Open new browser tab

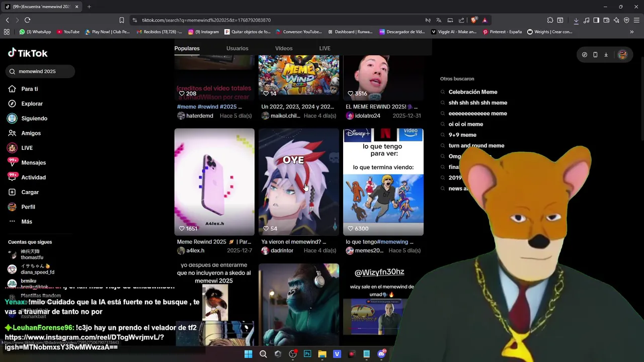(89, 7)
